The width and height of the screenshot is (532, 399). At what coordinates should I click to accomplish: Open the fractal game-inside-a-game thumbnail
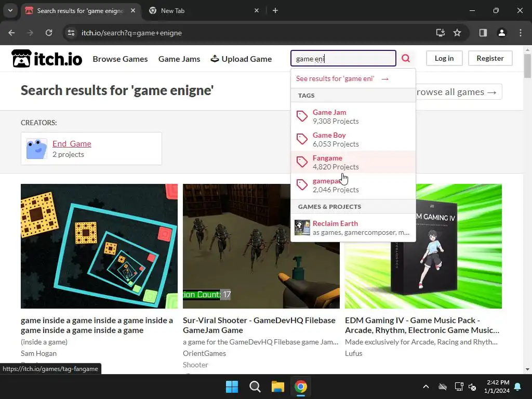pos(99,246)
